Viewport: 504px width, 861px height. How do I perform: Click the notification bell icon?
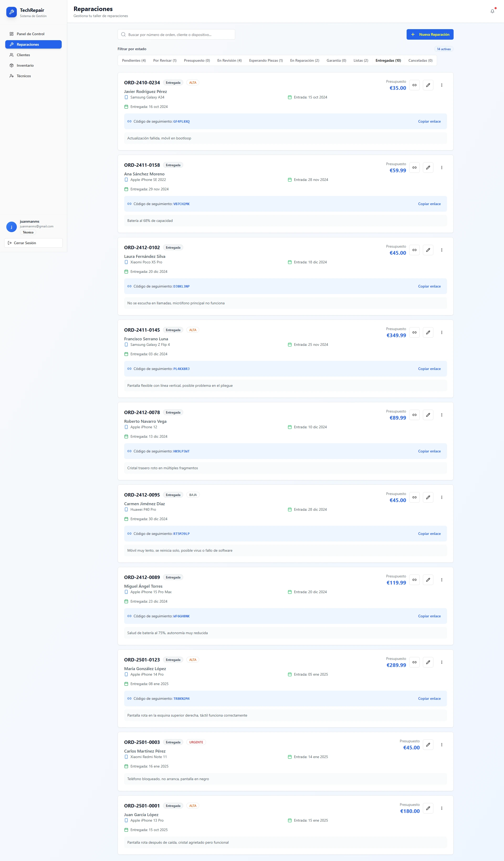click(492, 11)
